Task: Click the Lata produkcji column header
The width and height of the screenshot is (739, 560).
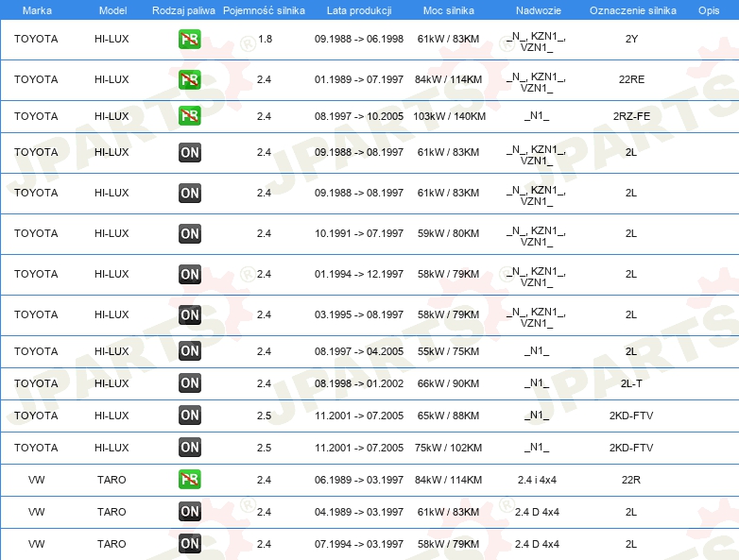Action: [x=359, y=10]
